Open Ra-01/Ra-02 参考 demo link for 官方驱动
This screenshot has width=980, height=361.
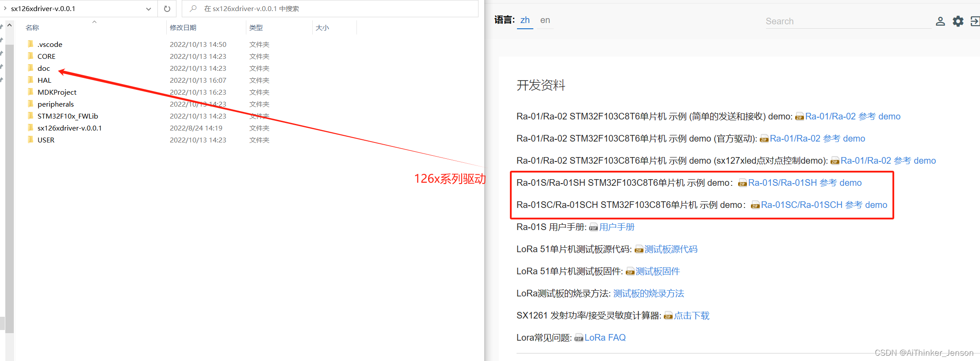[x=817, y=138]
